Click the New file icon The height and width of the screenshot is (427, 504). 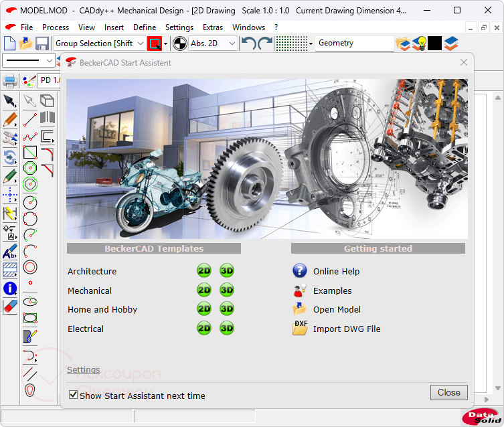click(x=9, y=44)
